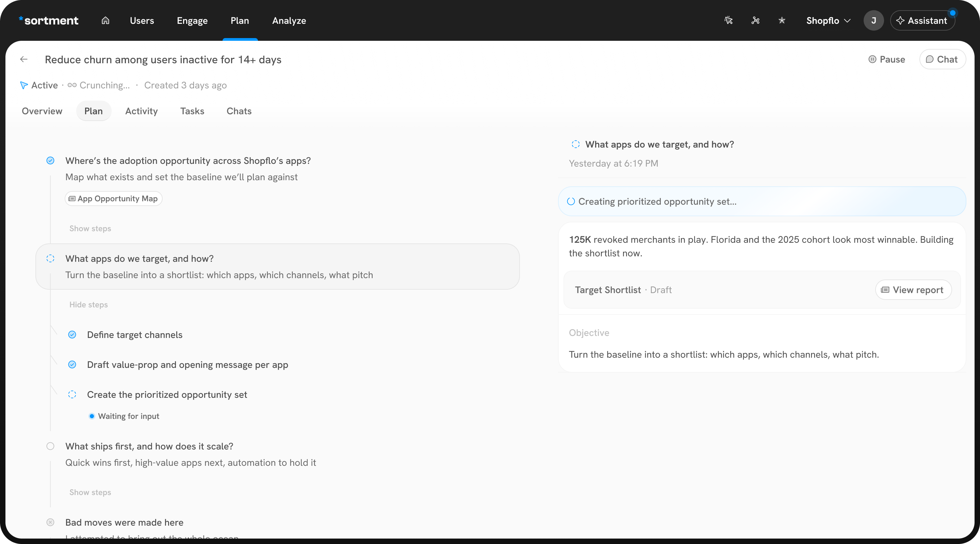Click blue dot next to Waiting for input

(92, 416)
